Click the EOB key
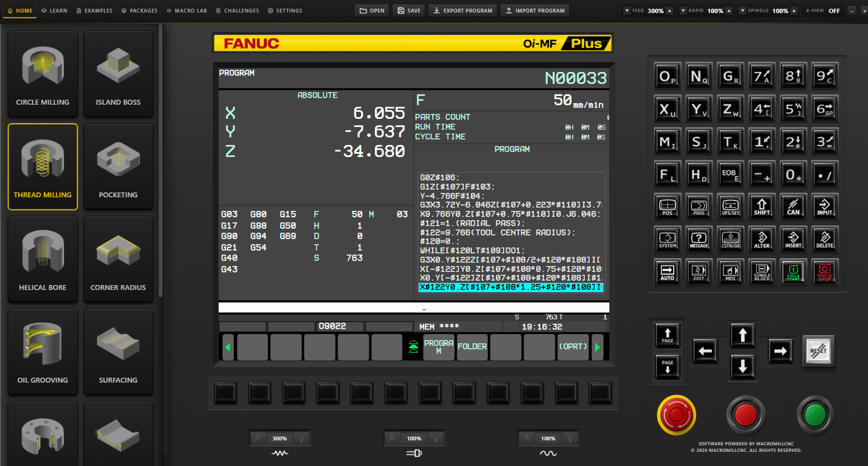 point(731,174)
